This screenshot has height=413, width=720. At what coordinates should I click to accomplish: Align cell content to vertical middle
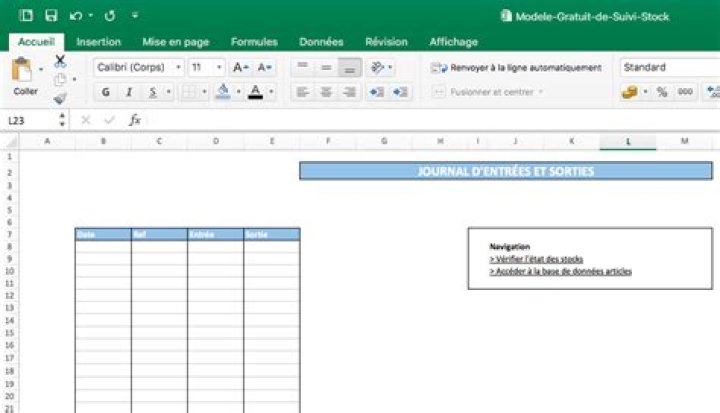(326, 68)
